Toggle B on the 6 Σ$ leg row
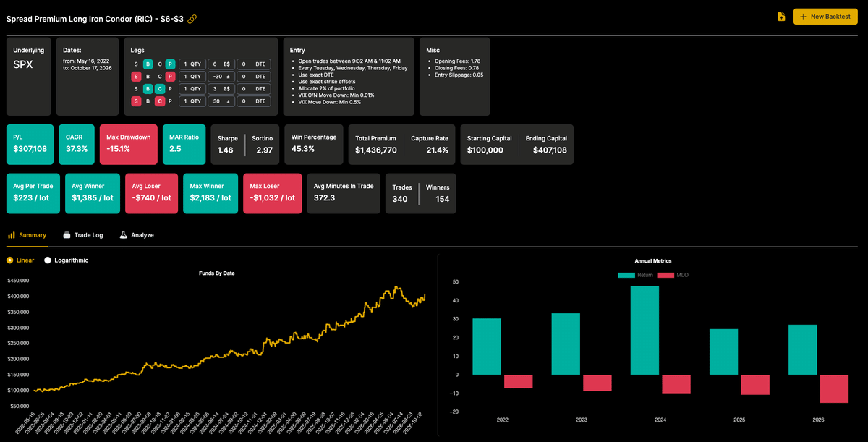The width and height of the screenshot is (868, 442). point(148,64)
